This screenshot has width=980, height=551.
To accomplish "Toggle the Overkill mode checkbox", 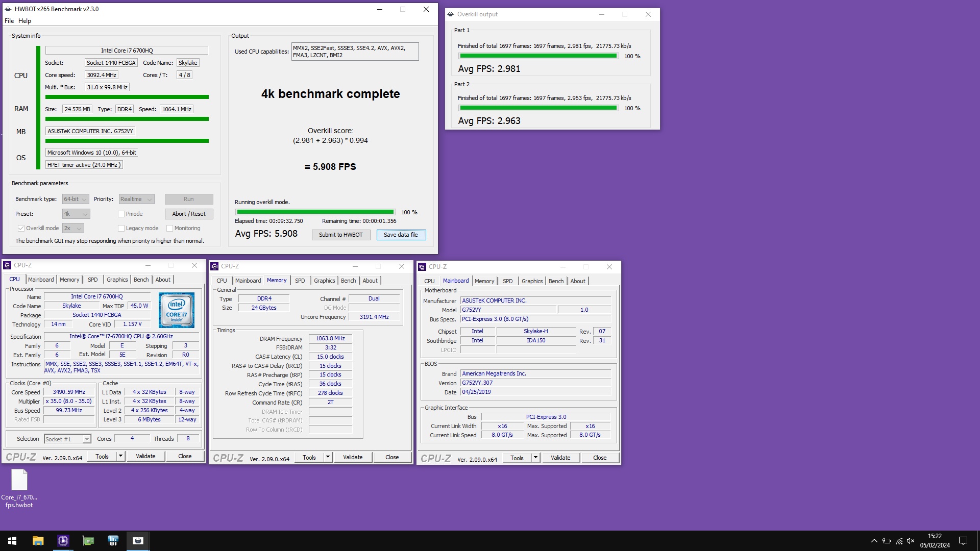I will point(21,228).
